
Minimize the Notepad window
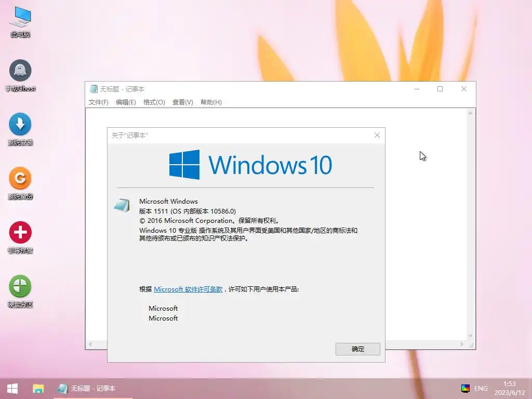[417, 89]
